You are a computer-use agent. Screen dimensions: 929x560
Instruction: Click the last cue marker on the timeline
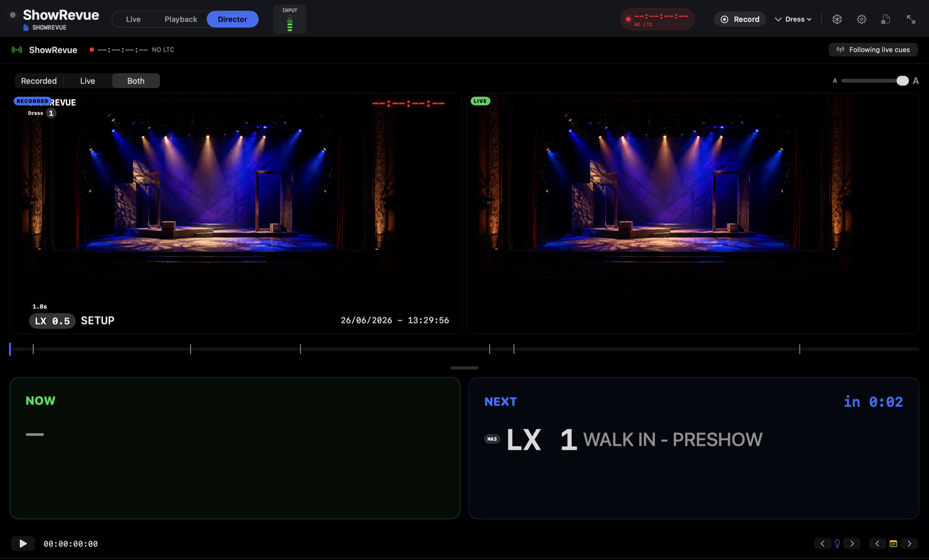[x=799, y=349]
